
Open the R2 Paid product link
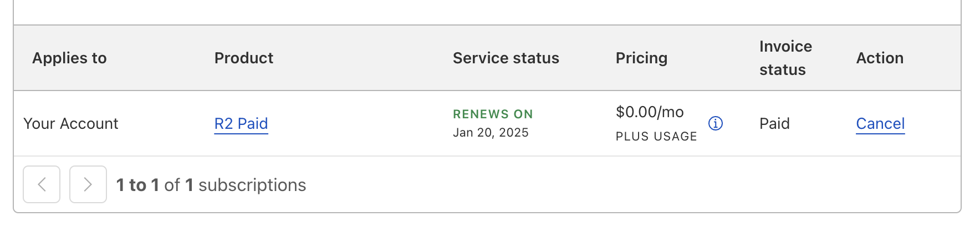coord(241,123)
